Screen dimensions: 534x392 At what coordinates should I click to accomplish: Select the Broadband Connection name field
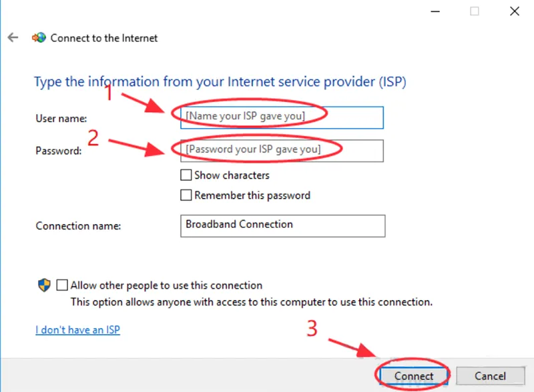(282, 225)
